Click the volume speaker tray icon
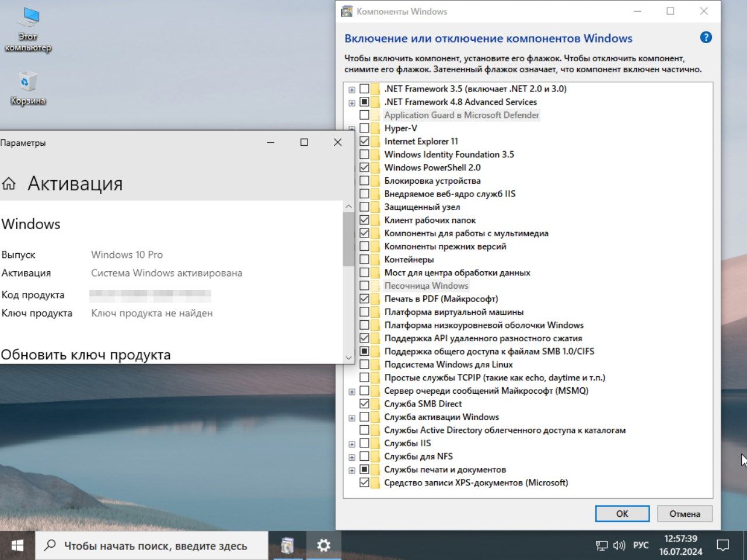The image size is (747, 560). [619, 545]
